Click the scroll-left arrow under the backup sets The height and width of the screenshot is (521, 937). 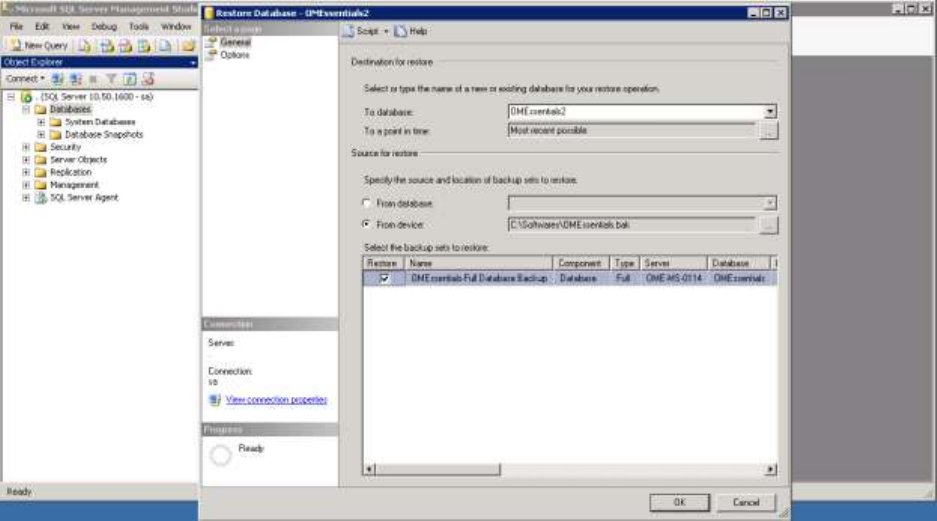click(x=369, y=470)
